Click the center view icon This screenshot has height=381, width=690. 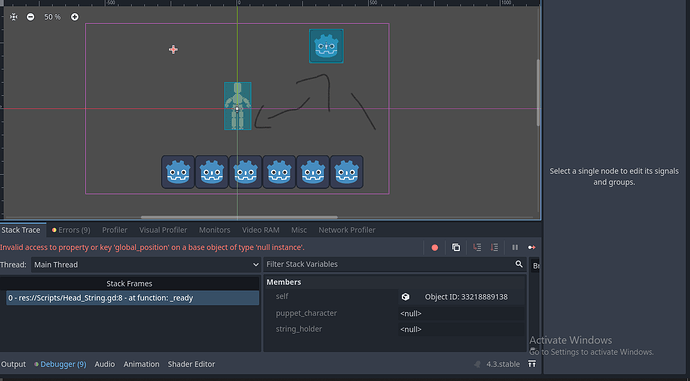(x=14, y=17)
